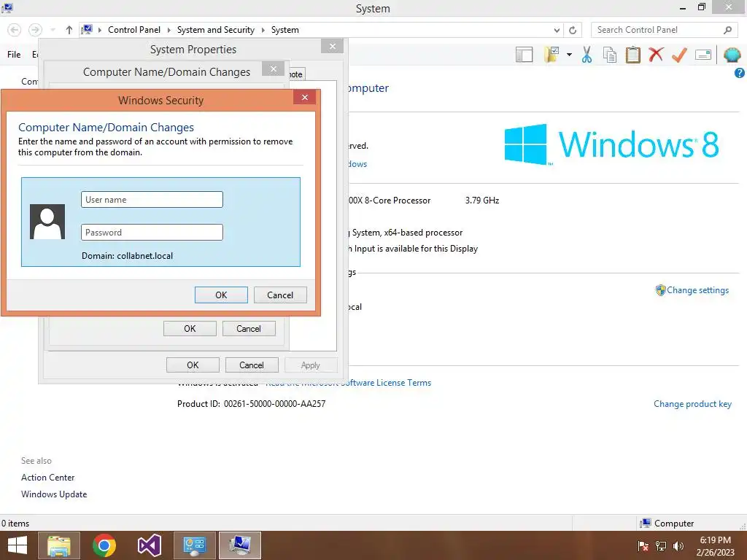Expand the folder options dropdown arrow

tap(569, 55)
